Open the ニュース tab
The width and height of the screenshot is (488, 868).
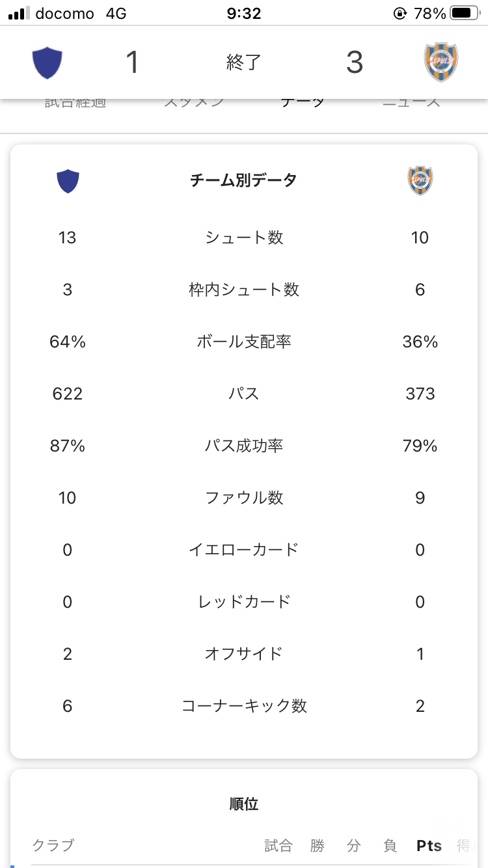tap(411, 102)
